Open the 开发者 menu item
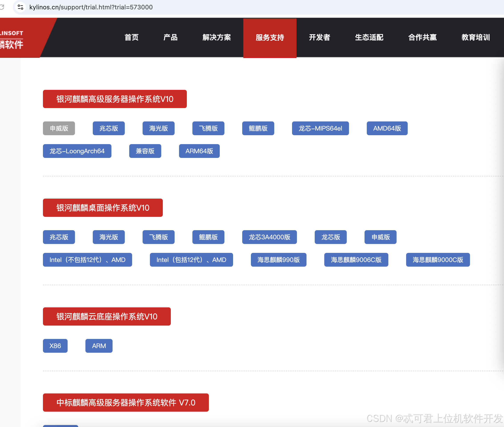Screen dimensions: 504x427 [319, 38]
